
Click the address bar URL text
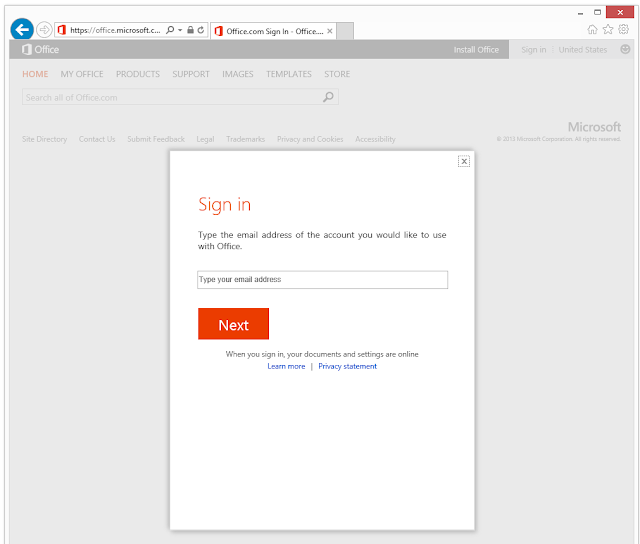coord(116,30)
